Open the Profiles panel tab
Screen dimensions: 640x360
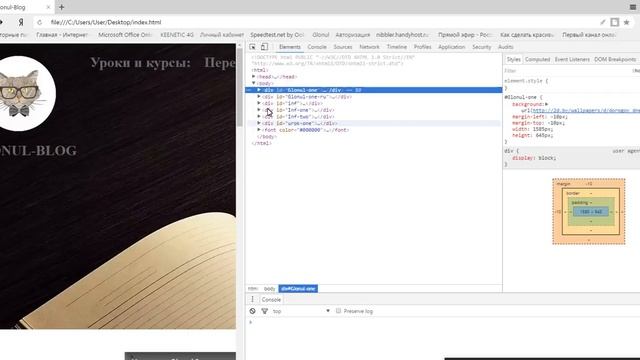pyautogui.click(x=422, y=47)
